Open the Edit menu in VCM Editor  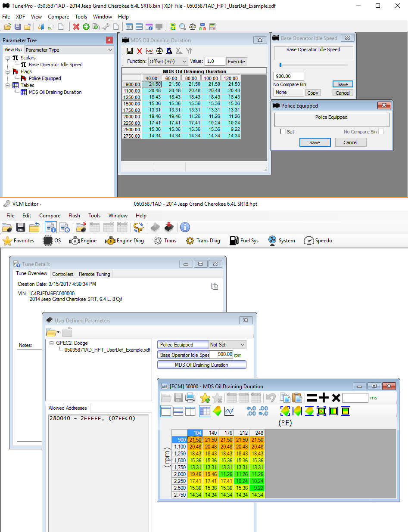27,216
